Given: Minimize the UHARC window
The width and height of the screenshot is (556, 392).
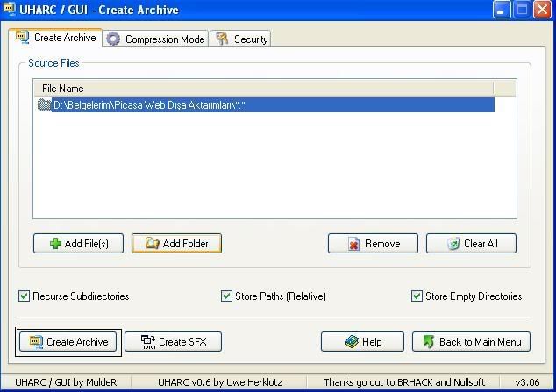Looking at the screenshot, I should [x=502, y=10].
